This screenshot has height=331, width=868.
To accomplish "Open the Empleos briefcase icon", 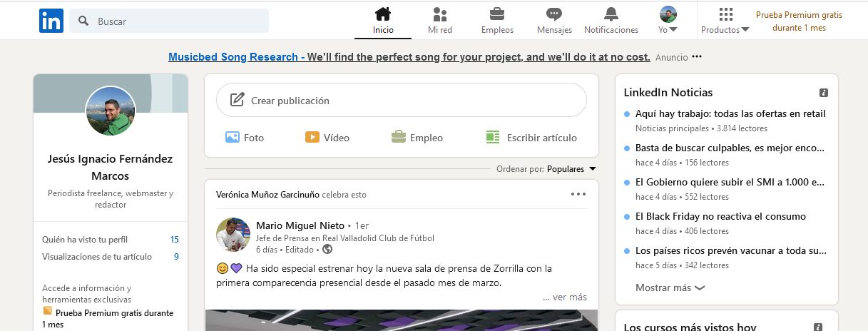I will [497, 14].
